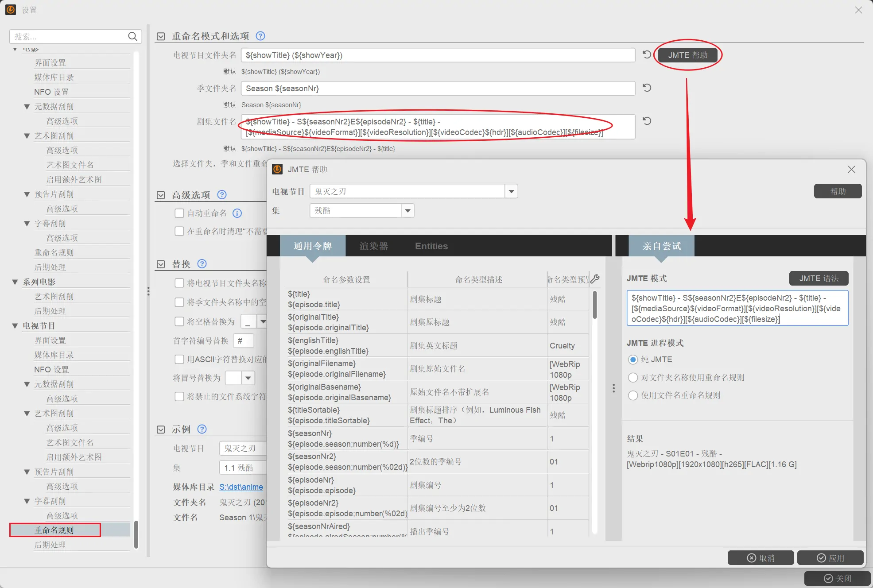Switch to the 渲染器 tab
The width and height of the screenshot is (873, 588).
373,246
